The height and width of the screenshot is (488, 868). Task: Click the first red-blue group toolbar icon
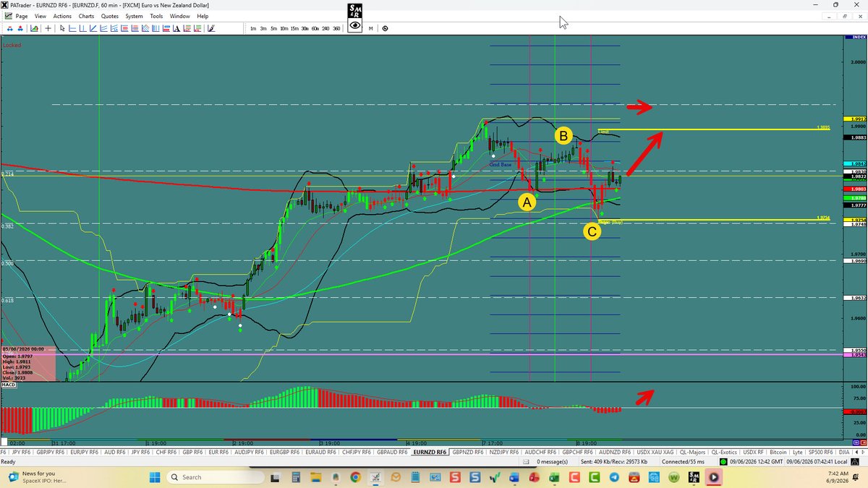(9, 28)
